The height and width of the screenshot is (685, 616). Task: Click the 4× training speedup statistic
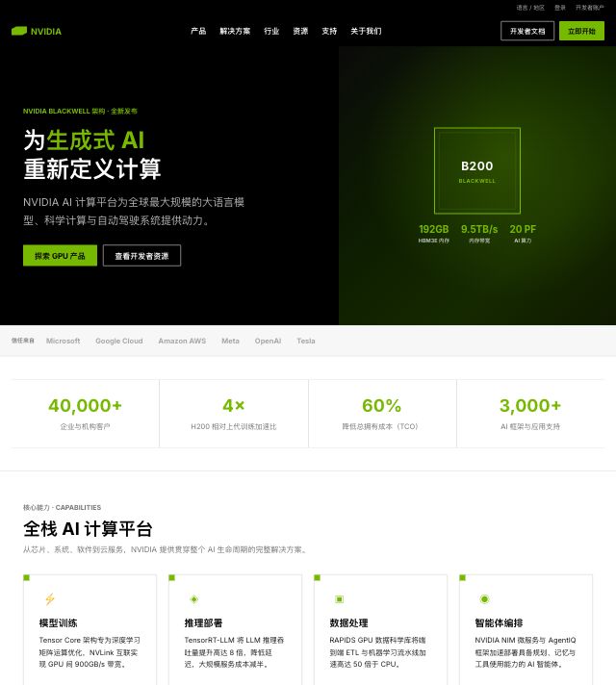click(234, 405)
